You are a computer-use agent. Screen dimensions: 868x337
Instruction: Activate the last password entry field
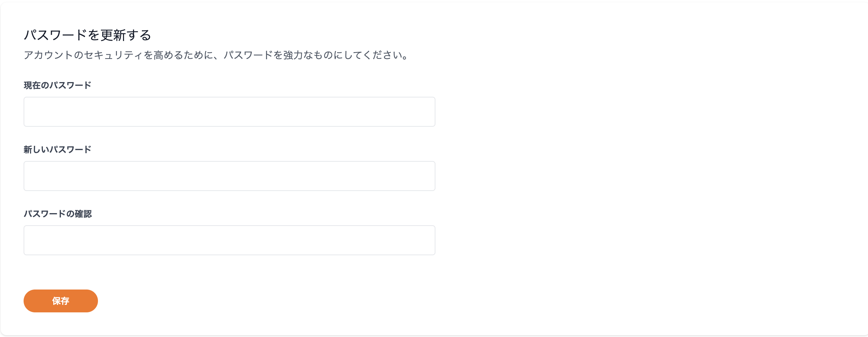pos(229,240)
